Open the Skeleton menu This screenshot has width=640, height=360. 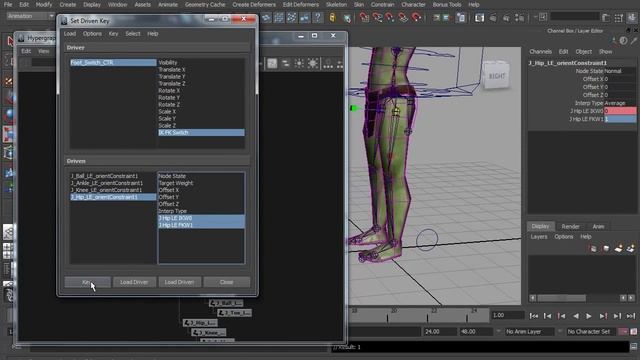(336, 4)
